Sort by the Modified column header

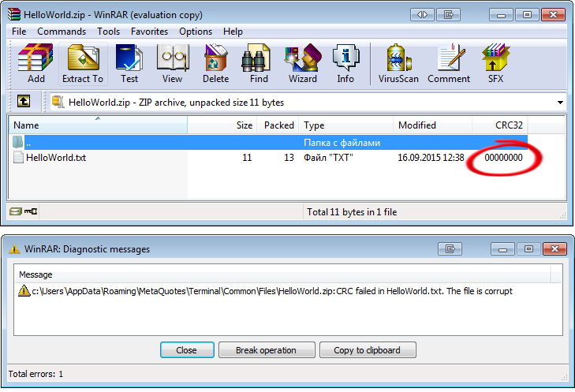[x=433, y=125]
